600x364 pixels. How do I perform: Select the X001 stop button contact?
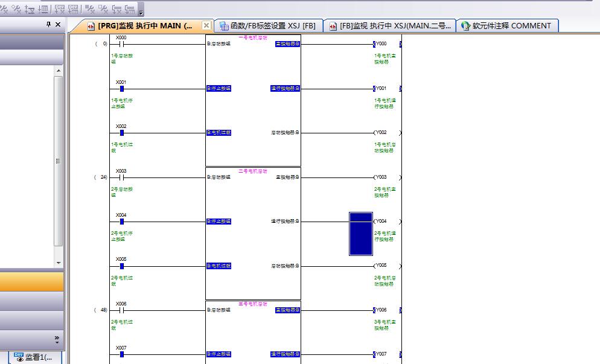[121, 89]
